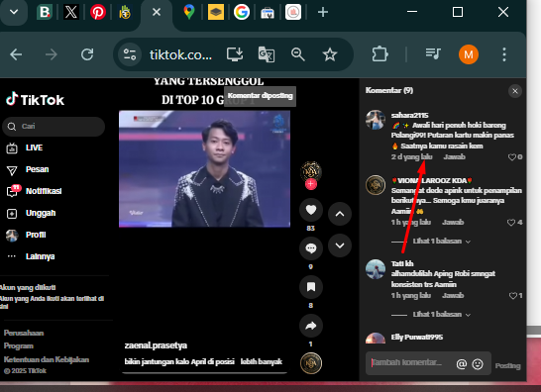The image size is (541, 392).
Task: Click the tiktok.co address bar
Action: (x=180, y=54)
